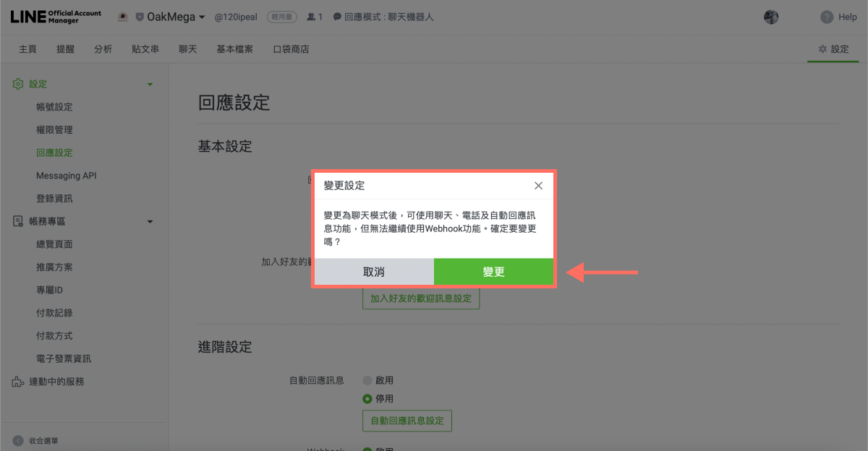868x451 pixels.
Task: Open 總覽頁面 in the sidebar
Action: coord(54,244)
